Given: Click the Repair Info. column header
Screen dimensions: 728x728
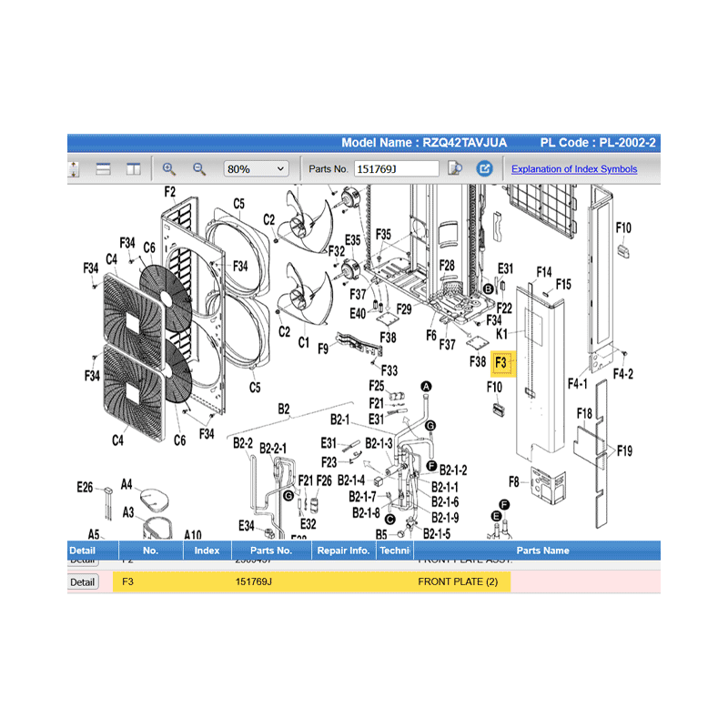Looking at the screenshot, I should (x=343, y=551).
